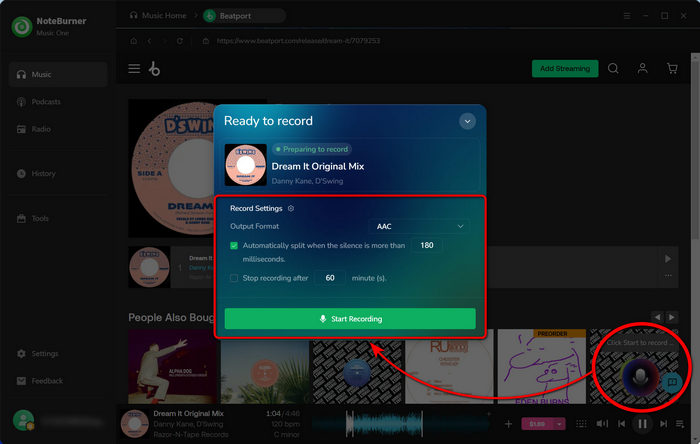700x444 pixels.
Task: Show previous People Also Bought items
Action: (x=657, y=317)
